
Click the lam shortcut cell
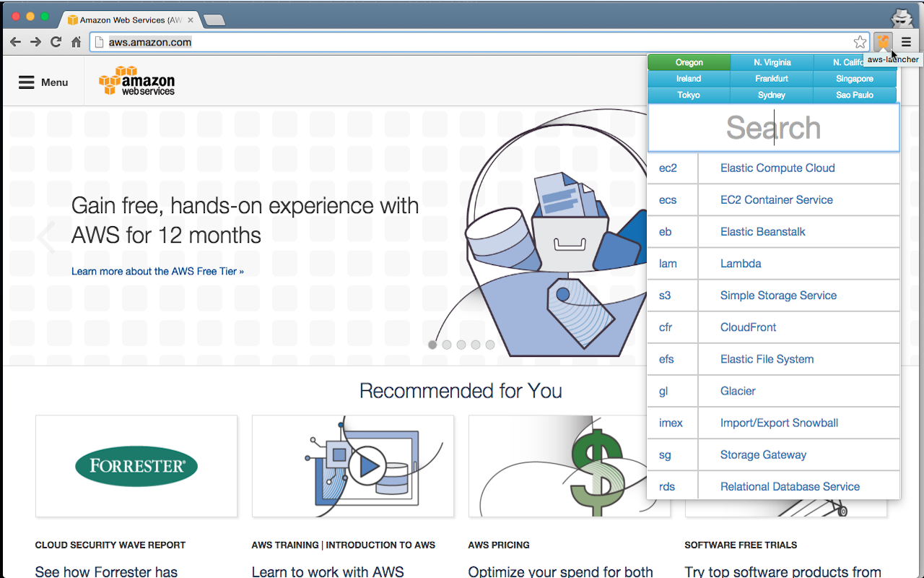click(x=673, y=264)
